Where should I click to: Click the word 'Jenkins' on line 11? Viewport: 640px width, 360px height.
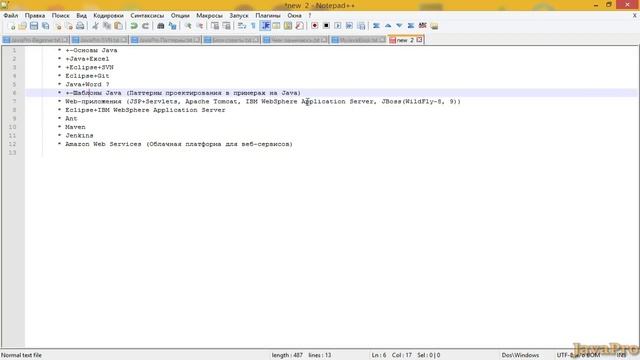[79, 136]
